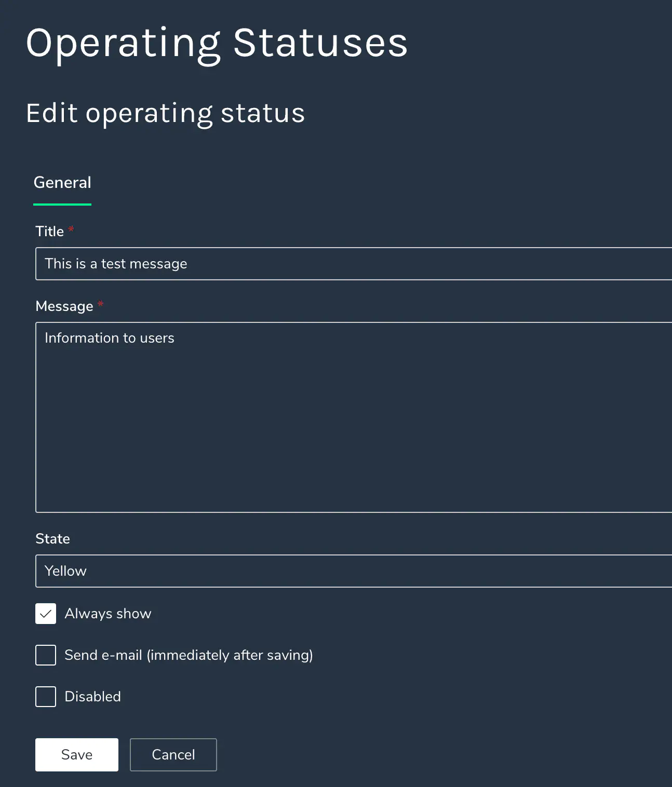Screen dimensions: 672x787
Task: Switch to the General tab
Action: tap(62, 183)
